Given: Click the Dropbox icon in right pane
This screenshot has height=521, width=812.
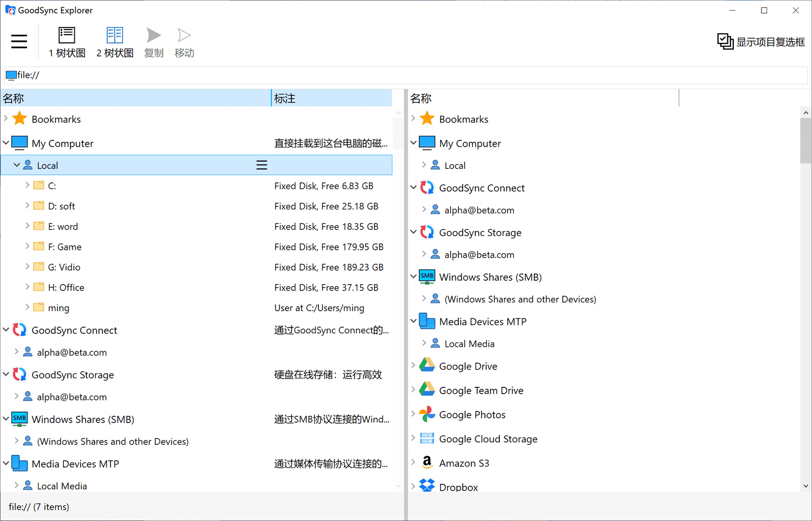Looking at the screenshot, I should [x=427, y=485].
